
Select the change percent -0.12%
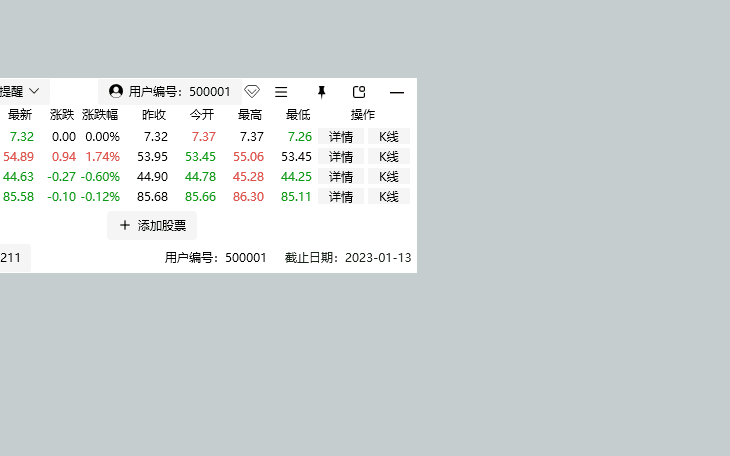[x=100, y=197]
